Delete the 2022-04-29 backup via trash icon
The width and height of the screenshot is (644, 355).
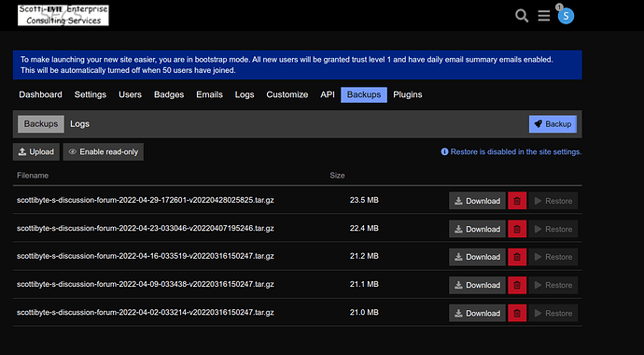coord(517,201)
